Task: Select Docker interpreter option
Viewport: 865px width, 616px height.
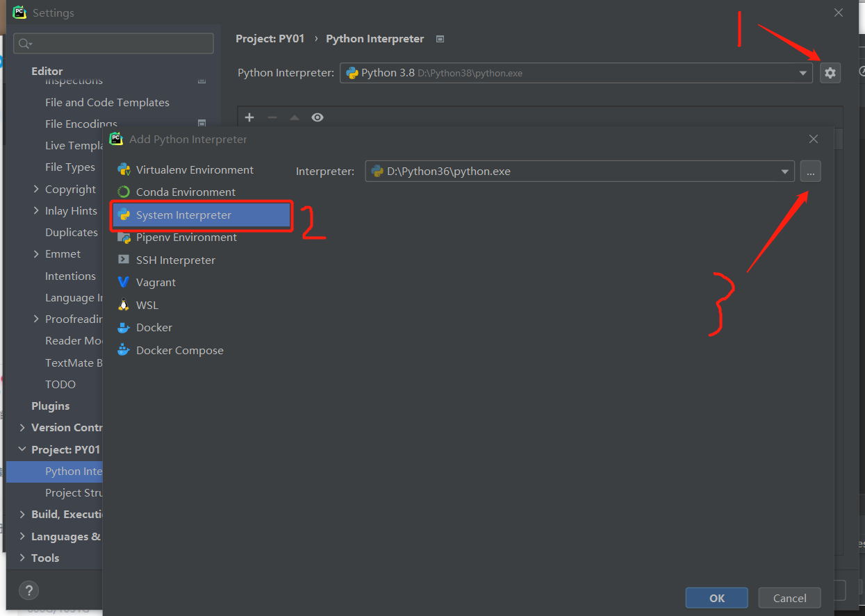Action: pyautogui.click(x=154, y=327)
